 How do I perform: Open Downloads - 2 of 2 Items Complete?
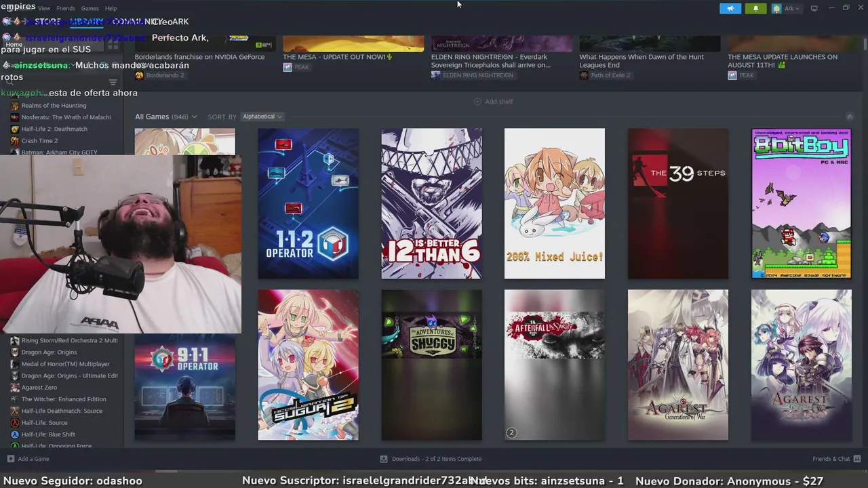tap(431, 459)
